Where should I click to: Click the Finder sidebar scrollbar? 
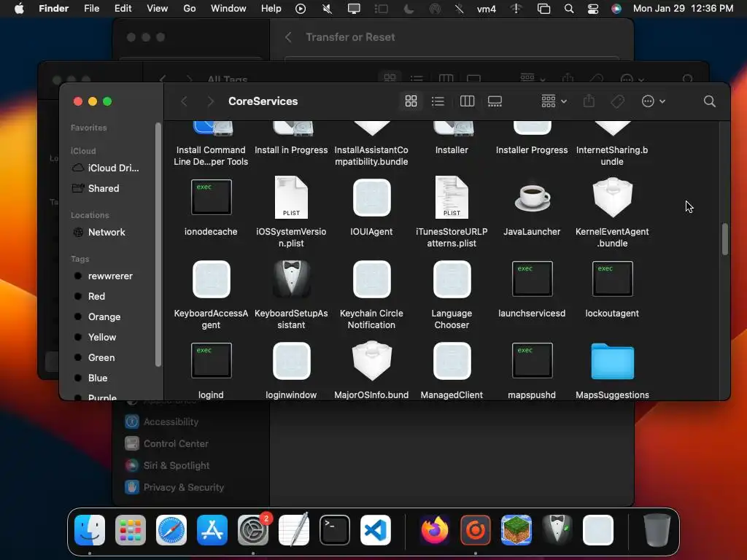point(158,245)
